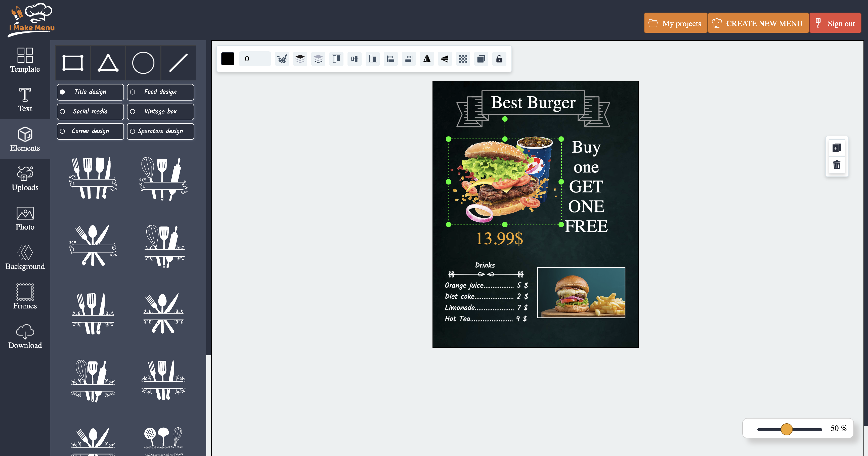868x456 pixels.
Task: Pick fourth-row whisk spatula rolling-pin floral design
Action: (x=93, y=381)
